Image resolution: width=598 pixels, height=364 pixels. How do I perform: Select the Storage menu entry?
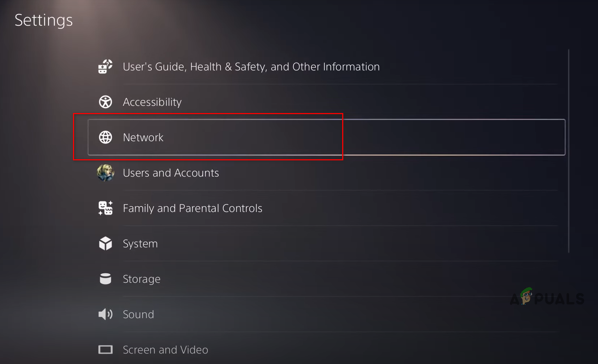(142, 279)
